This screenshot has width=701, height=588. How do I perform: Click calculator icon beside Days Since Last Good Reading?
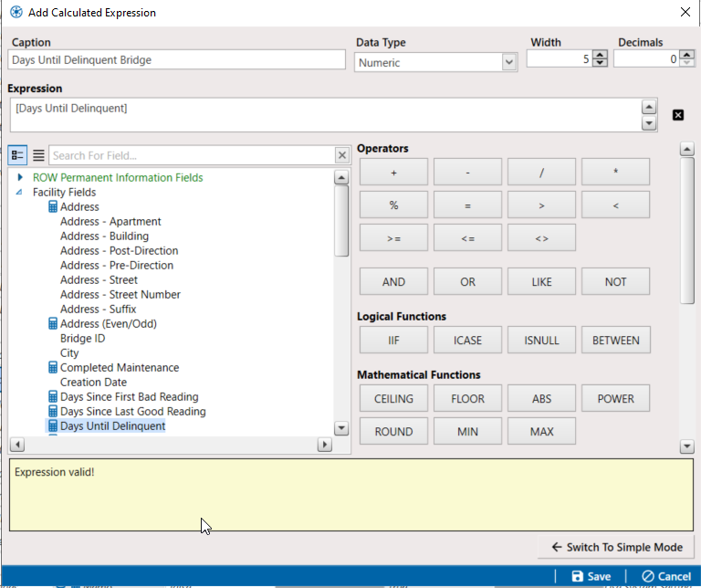53,411
